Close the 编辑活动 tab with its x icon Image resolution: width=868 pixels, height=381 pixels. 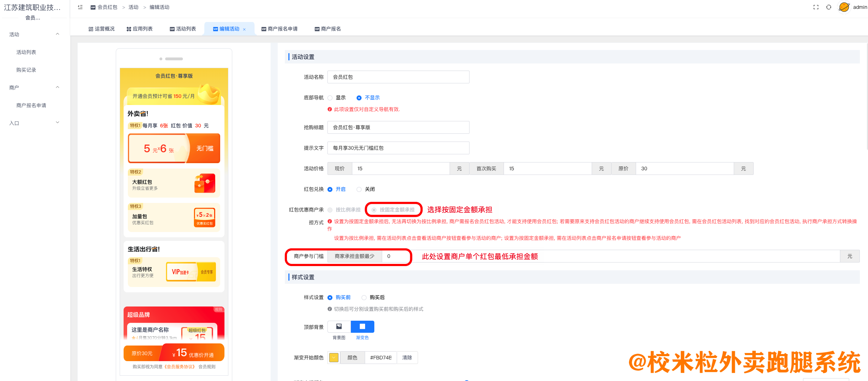point(244,29)
